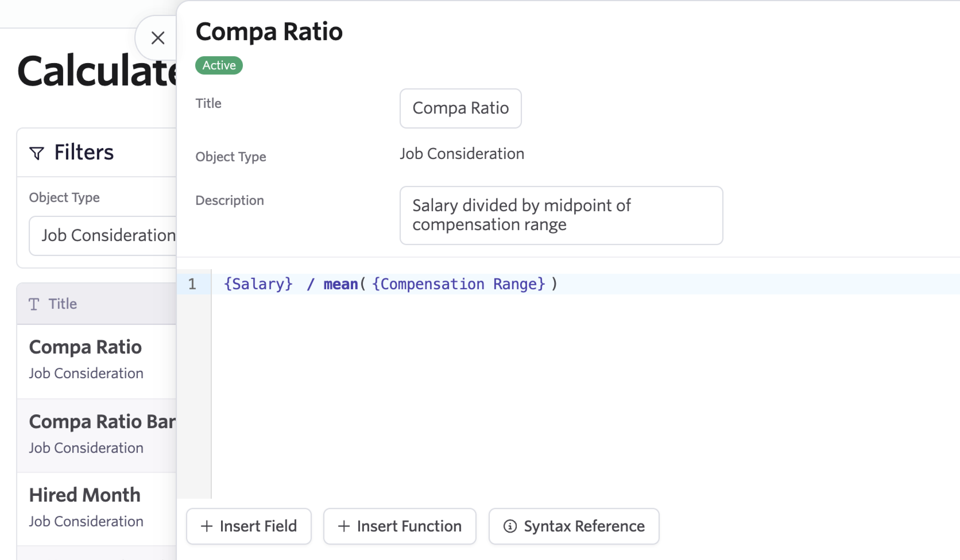Click the Title column text-type icon

[x=34, y=304]
